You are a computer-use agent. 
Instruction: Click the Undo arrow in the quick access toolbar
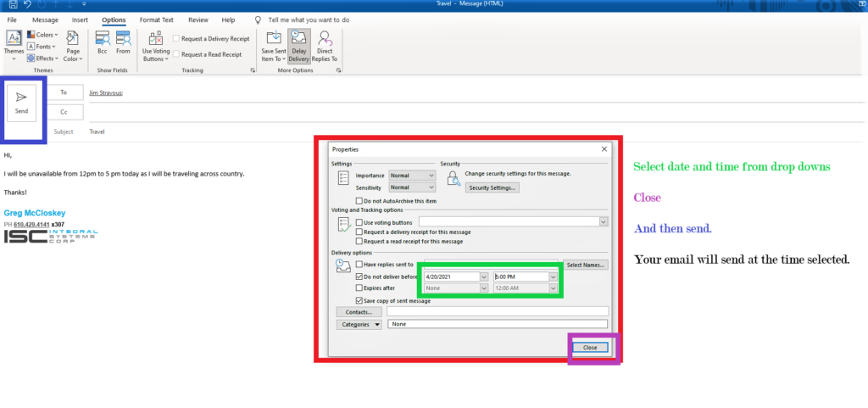28,4
